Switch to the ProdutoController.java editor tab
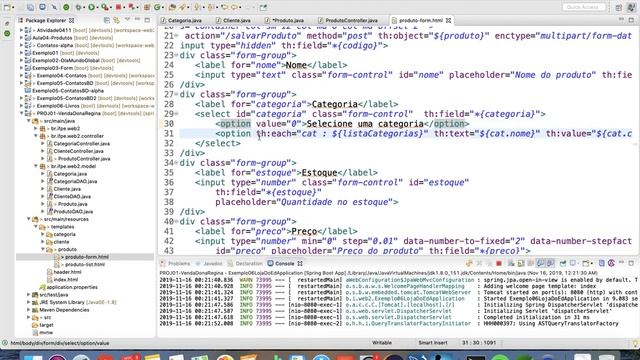The image size is (640, 360). [x=348, y=20]
